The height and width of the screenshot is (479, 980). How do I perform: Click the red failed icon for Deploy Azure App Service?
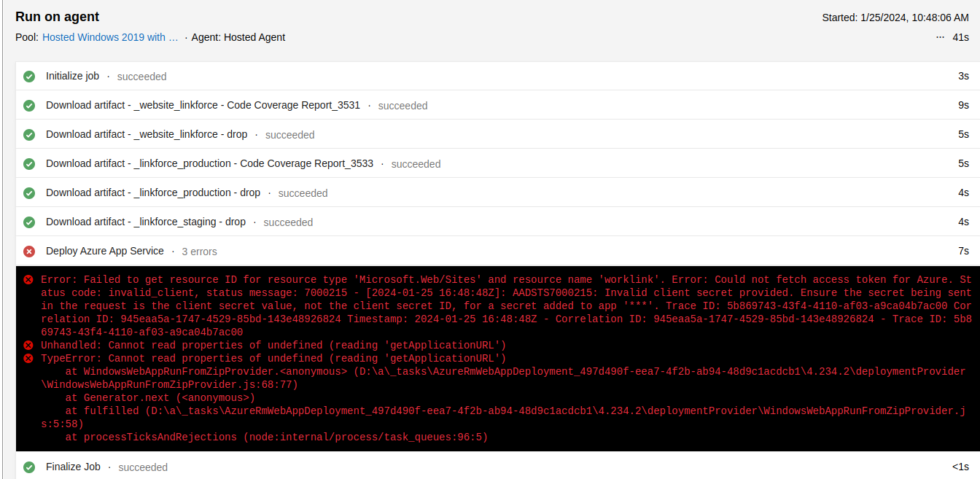pos(29,252)
